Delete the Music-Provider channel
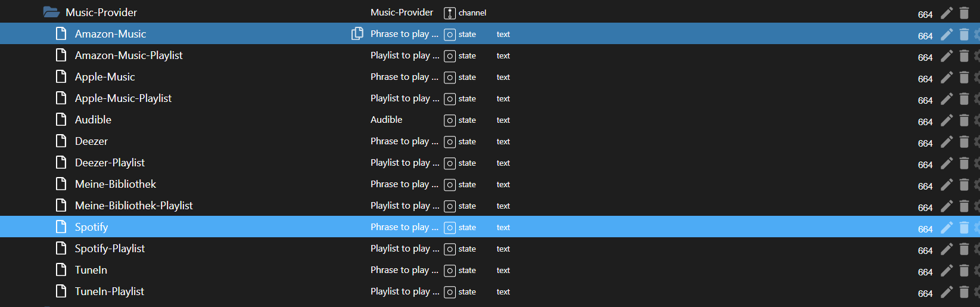 [964, 13]
